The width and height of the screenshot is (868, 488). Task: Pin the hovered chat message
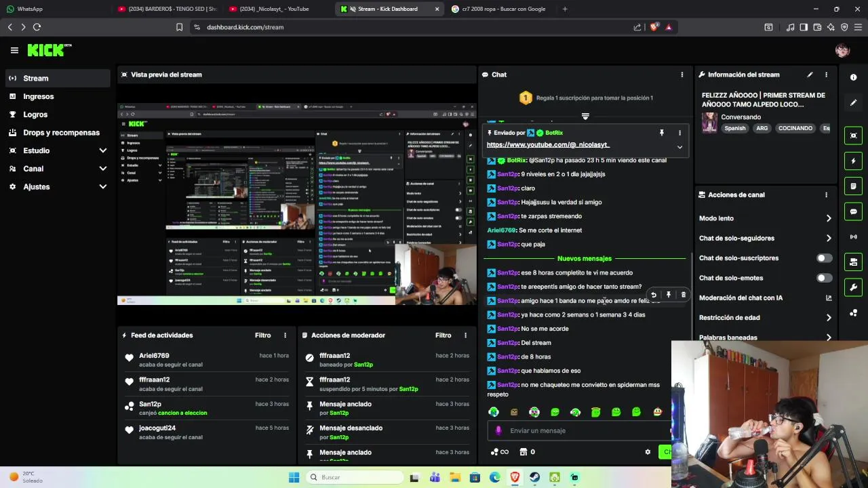pyautogui.click(x=669, y=295)
